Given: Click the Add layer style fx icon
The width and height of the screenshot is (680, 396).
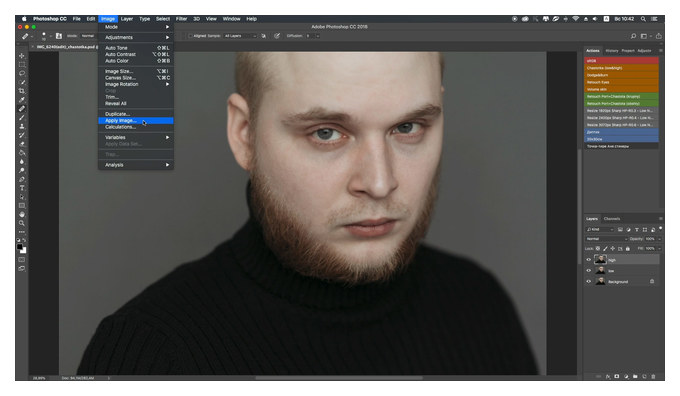Looking at the screenshot, I should (608, 376).
